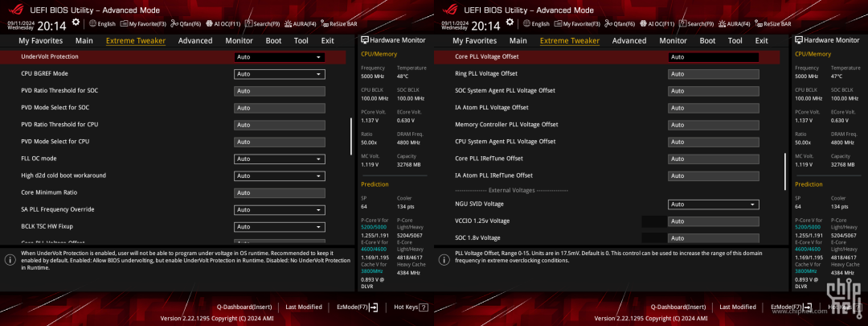Click Ring PLL Voltage Offset field
Image resolution: width=868 pixels, height=326 pixels.
(713, 74)
